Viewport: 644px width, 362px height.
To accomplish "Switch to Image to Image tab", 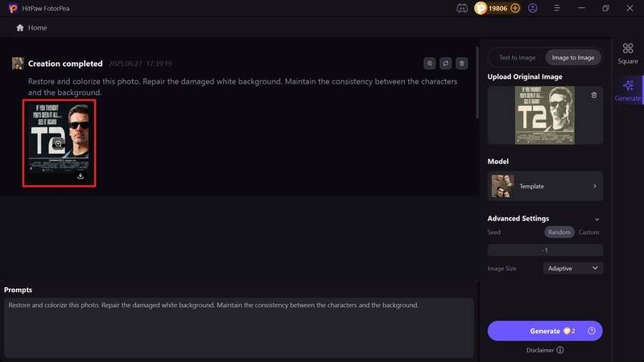I will pyautogui.click(x=573, y=57).
